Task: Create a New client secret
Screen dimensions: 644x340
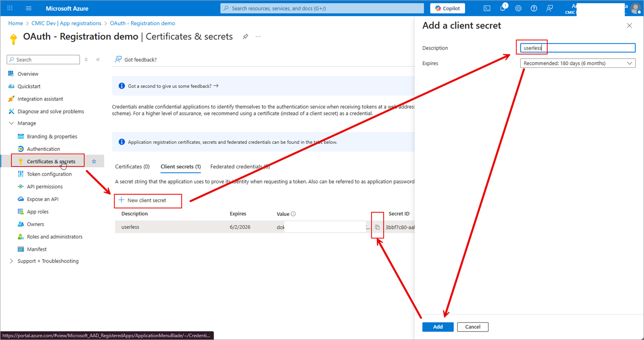Action: 148,201
